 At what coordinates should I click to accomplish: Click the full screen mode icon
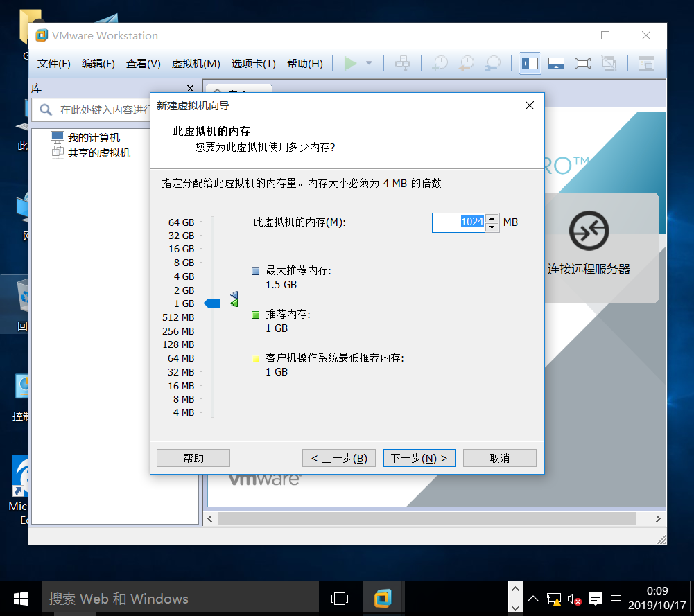click(x=582, y=63)
